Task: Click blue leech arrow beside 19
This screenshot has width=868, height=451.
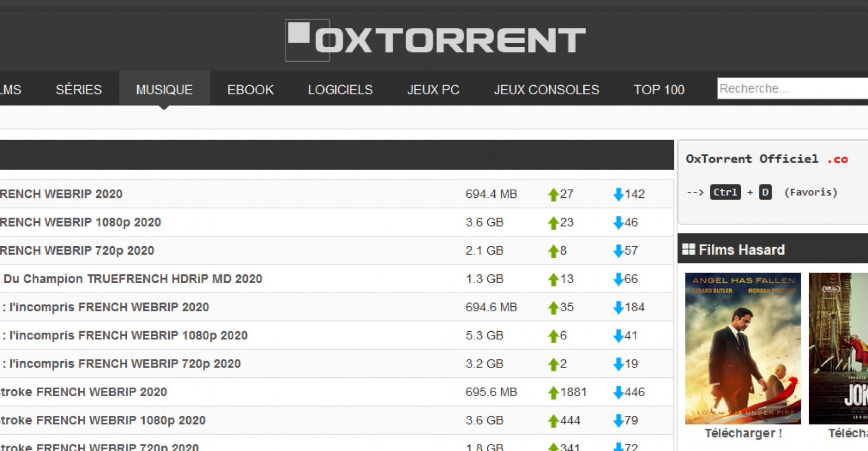Action: (x=618, y=364)
